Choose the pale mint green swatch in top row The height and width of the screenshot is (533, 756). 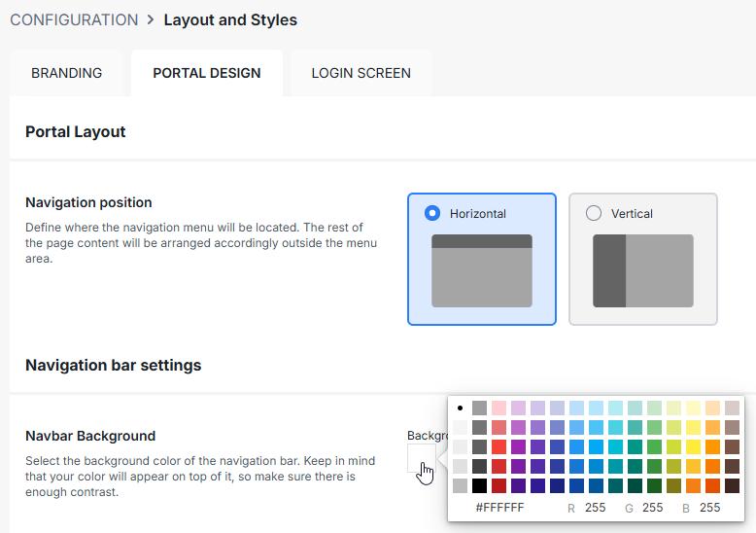[654, 408]
